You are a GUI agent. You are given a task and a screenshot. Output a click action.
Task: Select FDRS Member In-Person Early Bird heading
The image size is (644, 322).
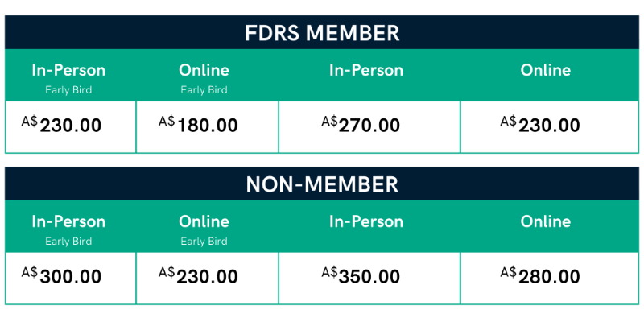pyautogui.click(x=68, y=70)
